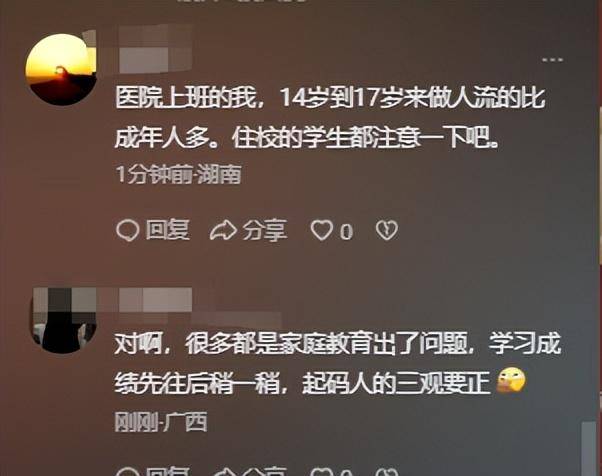Click the scrollbar thumb at the right edge
Viewport: 602px width, 476px height.
point(589,449)
